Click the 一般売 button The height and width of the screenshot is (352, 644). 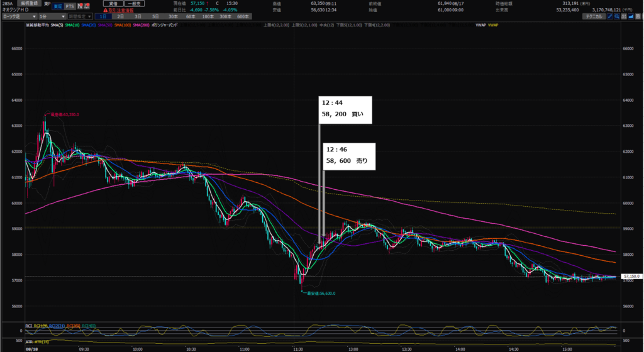(135, 3)
